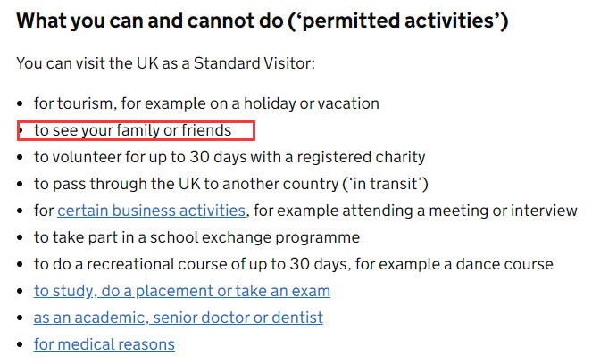
Task: Click the words 'dance course' in list
Action: point(504,264)
